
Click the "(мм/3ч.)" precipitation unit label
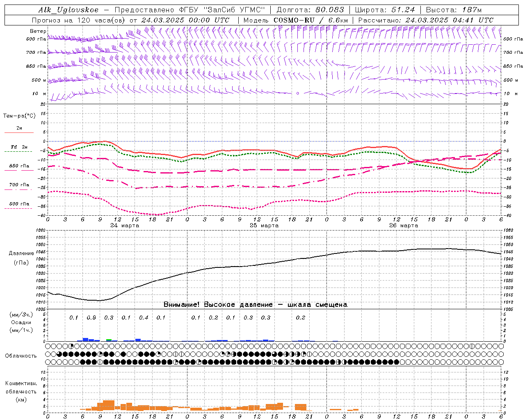pyautogui.click(x=21, y=315)
